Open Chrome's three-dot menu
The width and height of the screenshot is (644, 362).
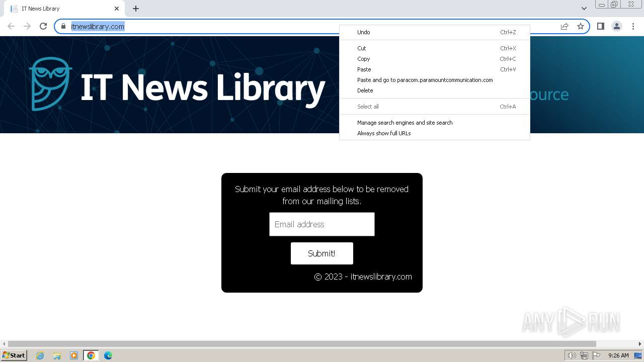point(633,26)
